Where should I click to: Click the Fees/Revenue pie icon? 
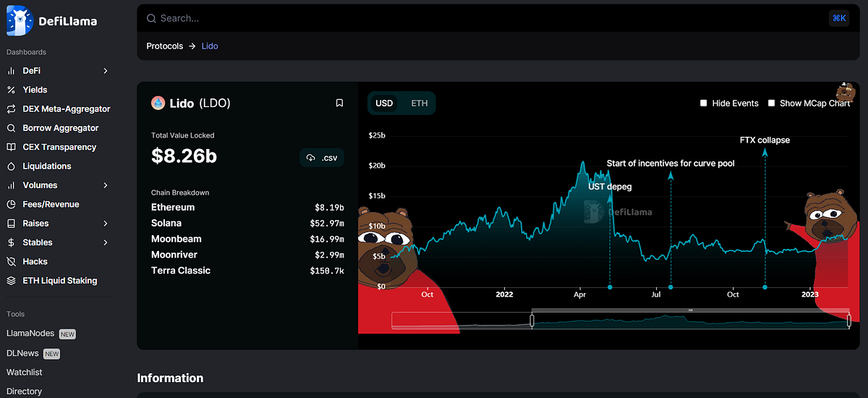11,204
